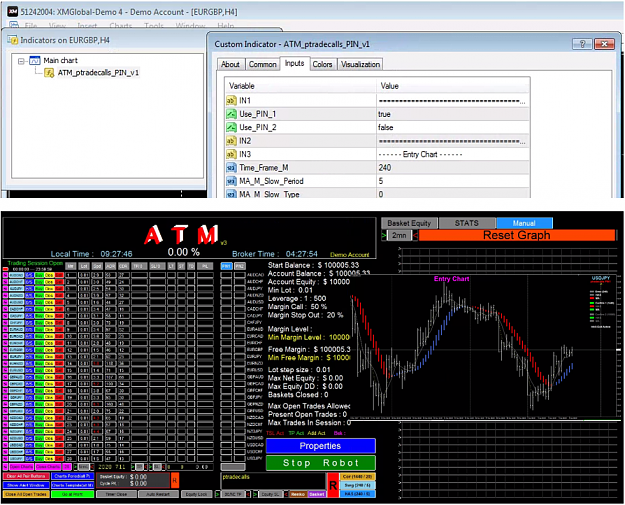Open the Basket Equity tab
This screenshot has width=625, height=505.
pos(409,223)
